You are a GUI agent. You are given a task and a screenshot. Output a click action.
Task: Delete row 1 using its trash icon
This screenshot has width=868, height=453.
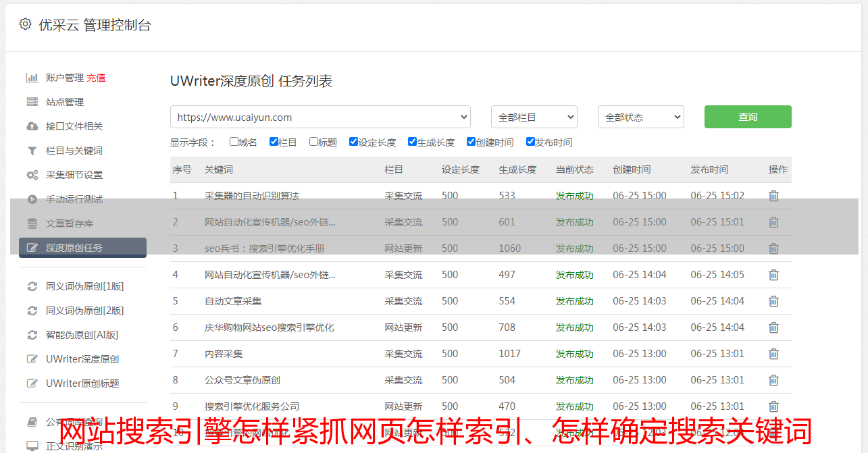773,196
